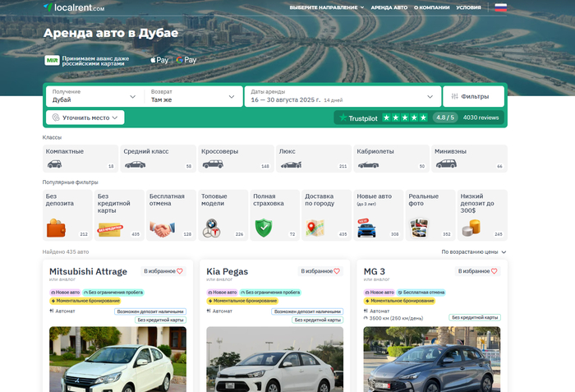Click the 4030 reviews text
The image size is (575, 392).
click(481, 118)
